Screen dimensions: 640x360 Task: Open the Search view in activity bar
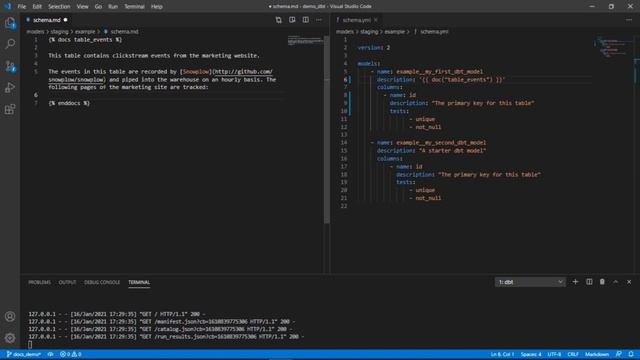pos(10,44)
